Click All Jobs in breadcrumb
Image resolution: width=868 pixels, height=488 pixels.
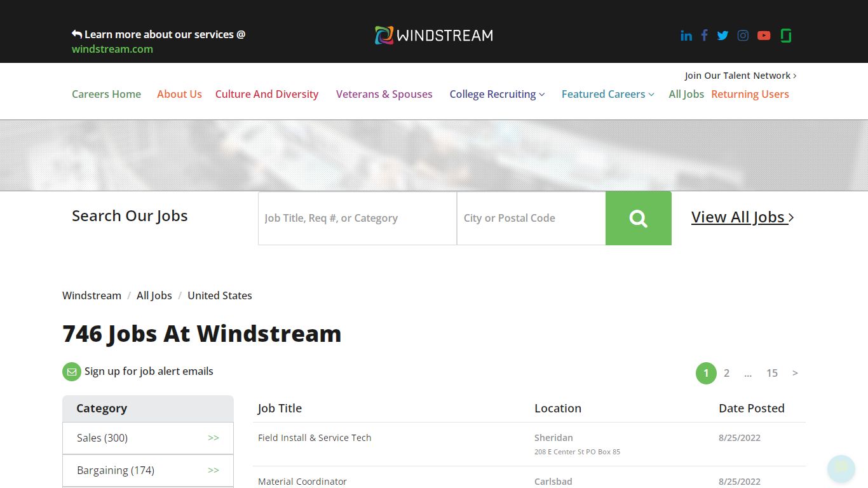click(154, 295)
